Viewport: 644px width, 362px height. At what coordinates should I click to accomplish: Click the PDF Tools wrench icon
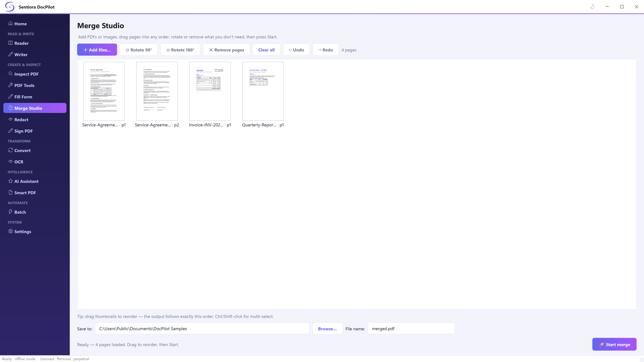[11, 85]
